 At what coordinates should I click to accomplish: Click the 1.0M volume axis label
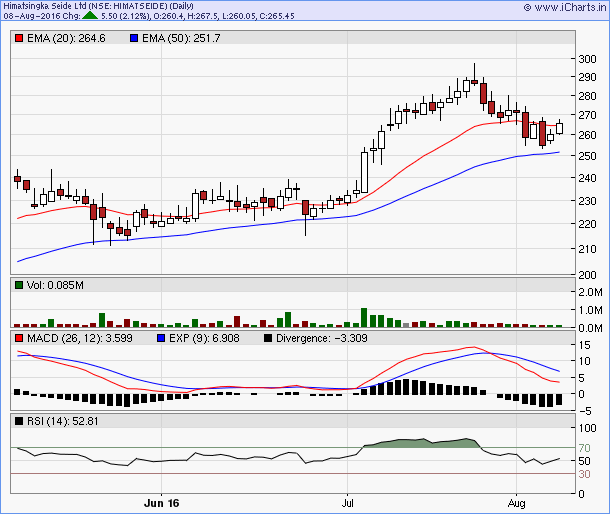(x=590, y=310)
